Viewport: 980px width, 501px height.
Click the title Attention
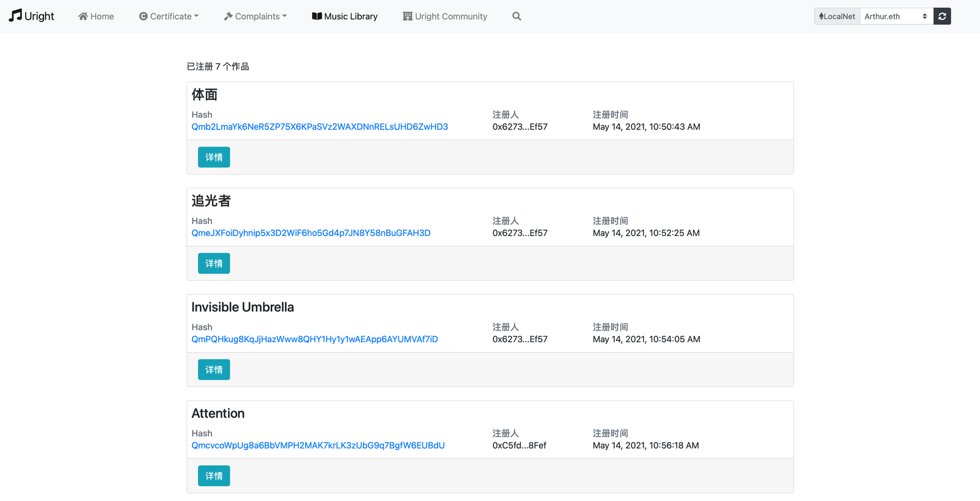point(218,413)
